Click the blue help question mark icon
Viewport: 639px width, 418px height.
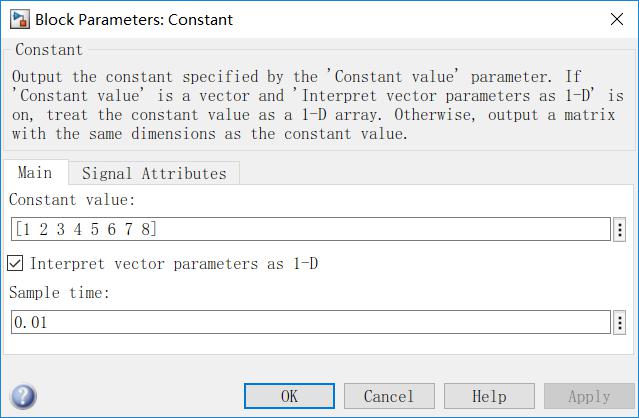[x=22, y=396]
